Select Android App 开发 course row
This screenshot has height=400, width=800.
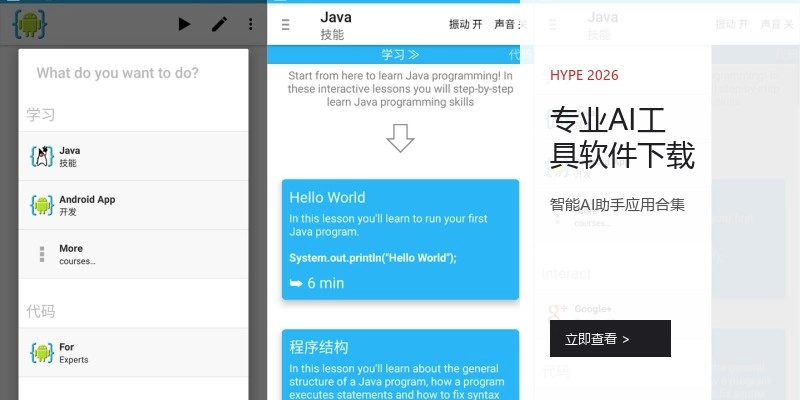click(x=133, y=205)
